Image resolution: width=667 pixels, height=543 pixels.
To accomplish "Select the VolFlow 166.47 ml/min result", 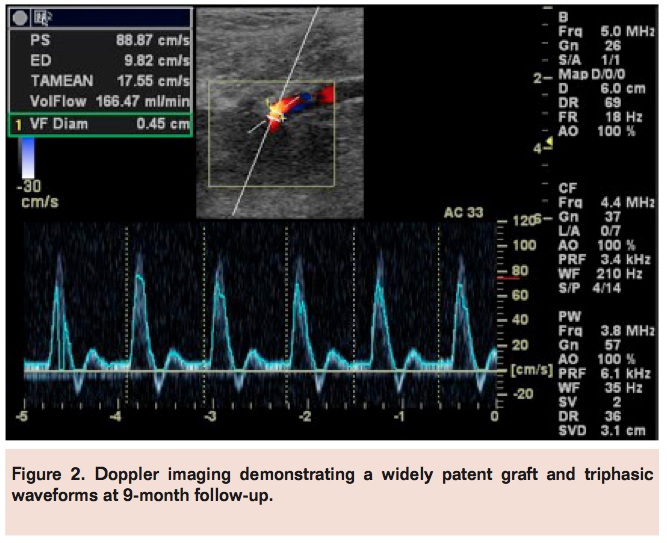I will pos(100,101).
